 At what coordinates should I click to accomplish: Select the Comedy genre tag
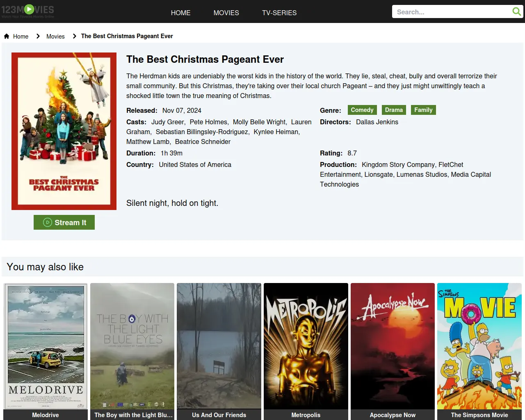pos(362,110)
